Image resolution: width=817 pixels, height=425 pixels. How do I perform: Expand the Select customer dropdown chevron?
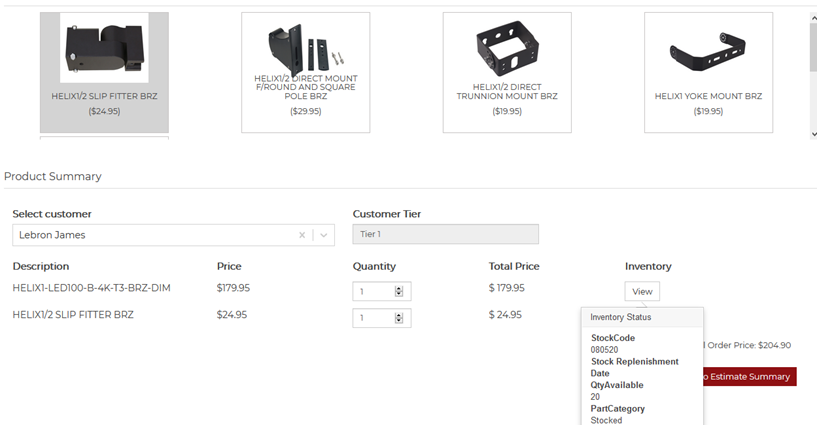click(x=324, y=235)
